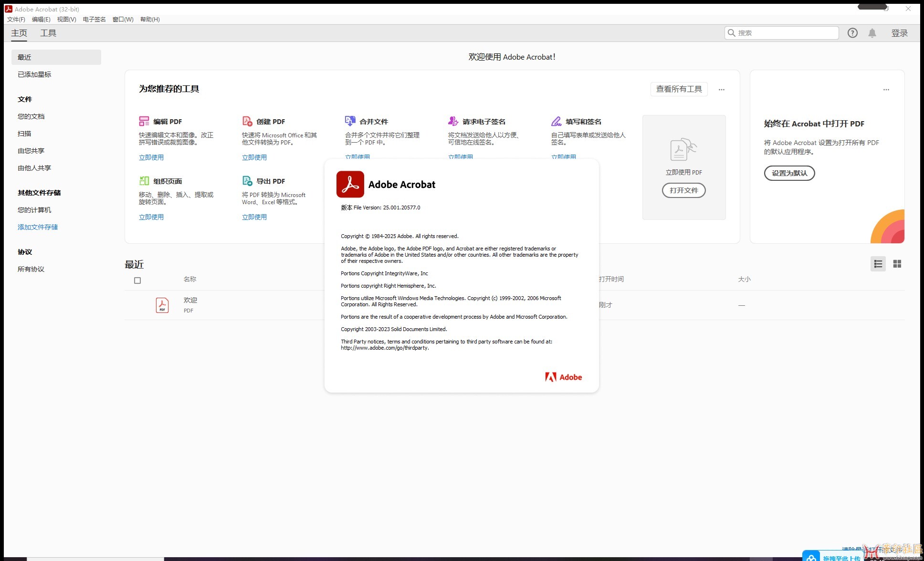
Task: Click the Adobe Acrobat logo in About dialog
Action: (350, 184)
